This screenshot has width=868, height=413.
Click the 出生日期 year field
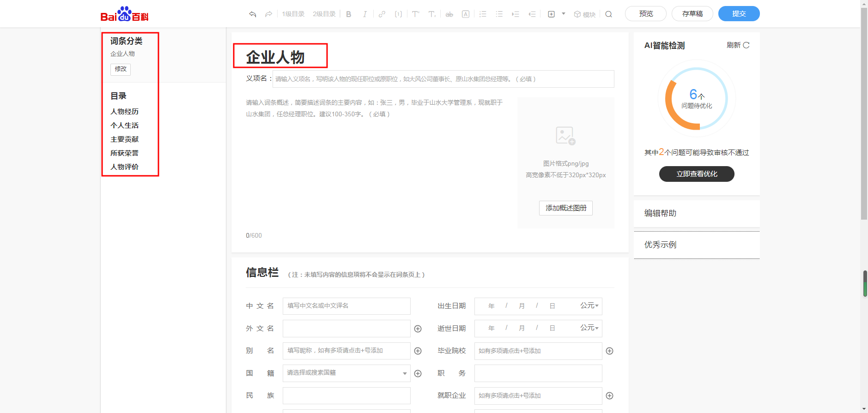[x=492, y=306]
